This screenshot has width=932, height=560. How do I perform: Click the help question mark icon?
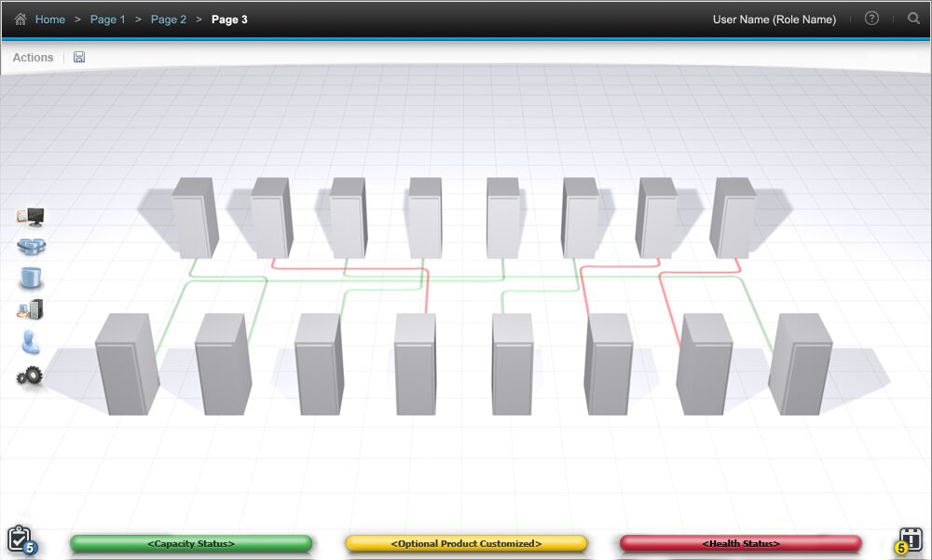coord(872,19)
